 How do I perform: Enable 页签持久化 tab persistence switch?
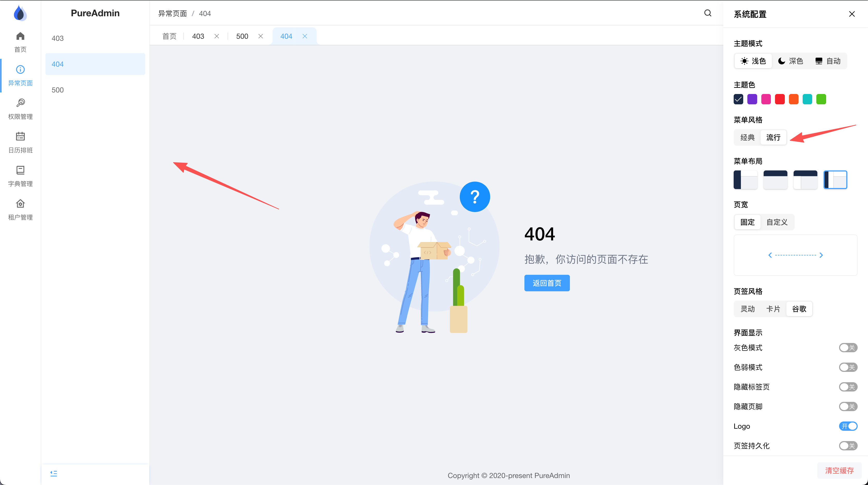[848, 445]
